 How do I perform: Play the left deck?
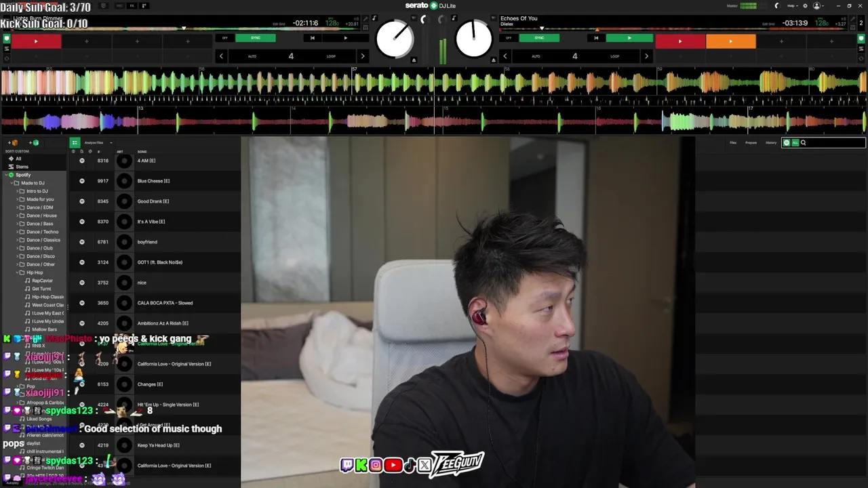(346, 38)
